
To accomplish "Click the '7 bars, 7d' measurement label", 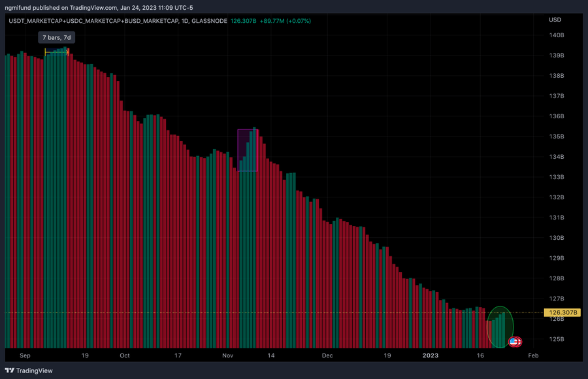I will 57,37.
